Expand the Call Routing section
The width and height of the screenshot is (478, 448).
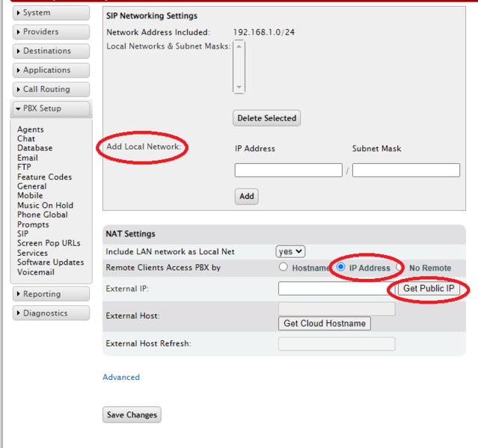[51, 90]
